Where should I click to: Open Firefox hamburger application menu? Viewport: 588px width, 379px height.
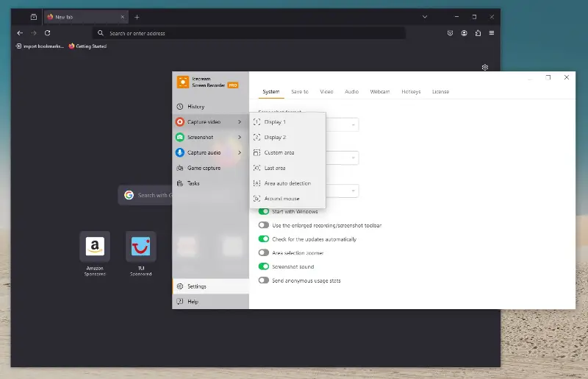coord(492,33)
